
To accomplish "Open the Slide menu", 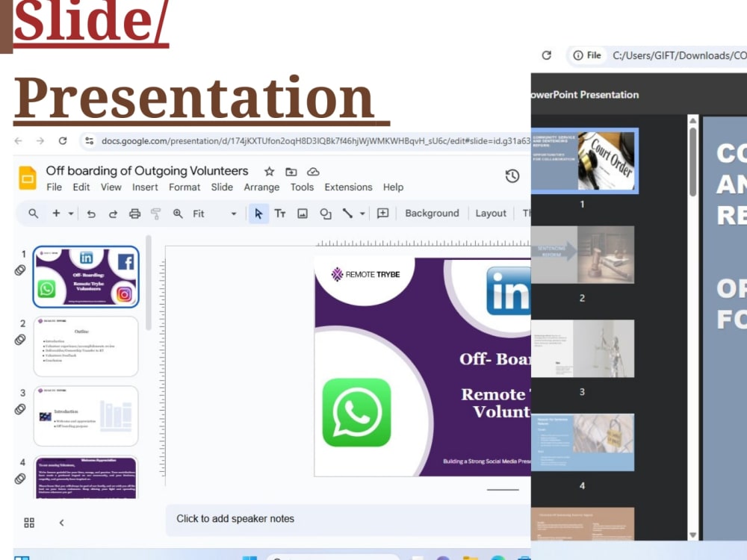I will [x=222, y=187].
